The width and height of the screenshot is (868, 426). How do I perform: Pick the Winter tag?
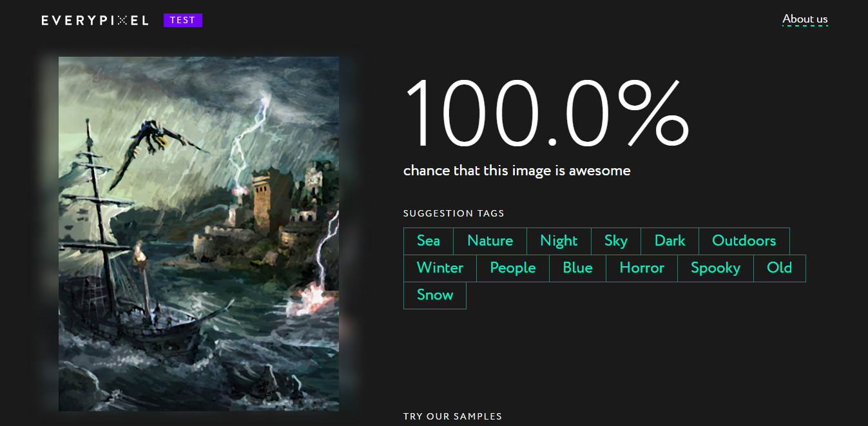pyautogui.click(x=440, y=268)
